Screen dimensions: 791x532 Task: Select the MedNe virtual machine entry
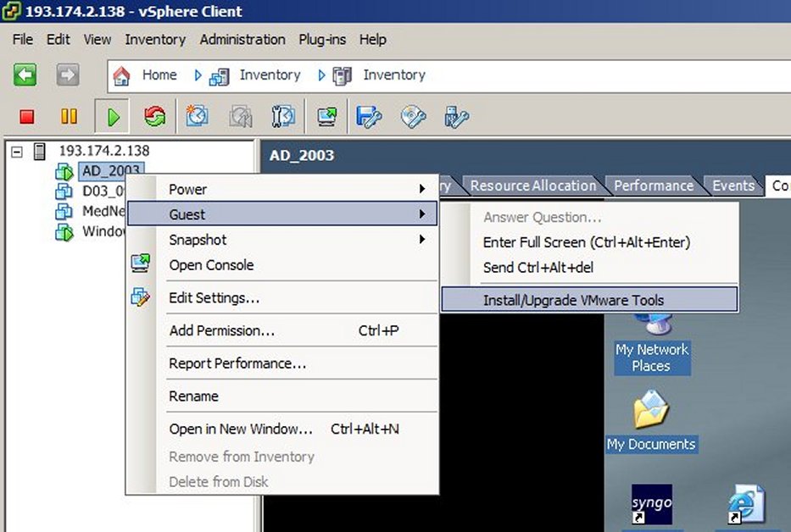[103, 211]
